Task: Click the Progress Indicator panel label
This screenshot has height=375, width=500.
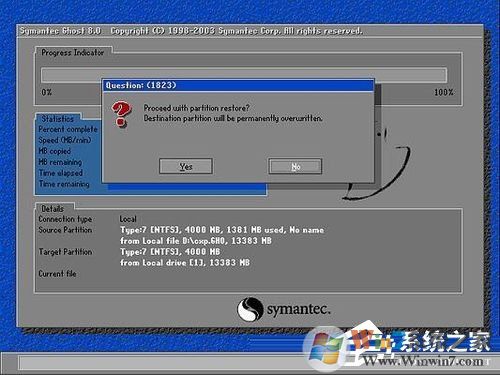Action: point(73,52)
